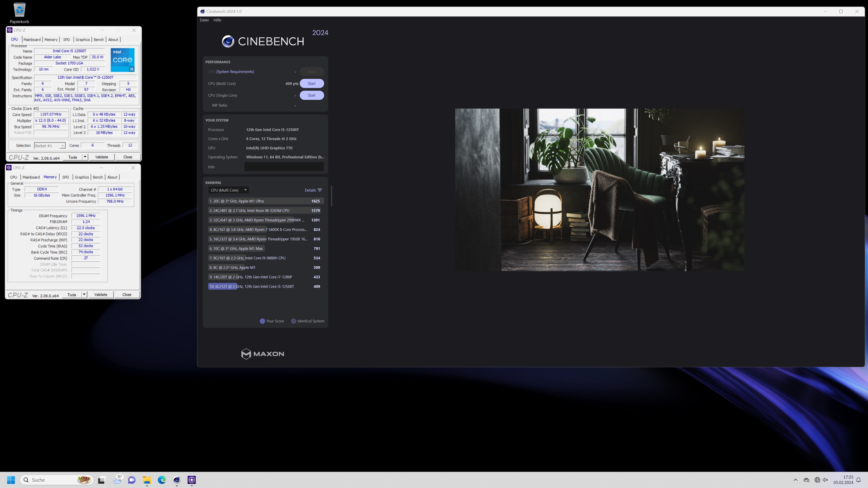The width and height of the screenshot is (868, 488).
Task: Click Tools button in top CPU-Z window
Action: (x=72, y=157)
